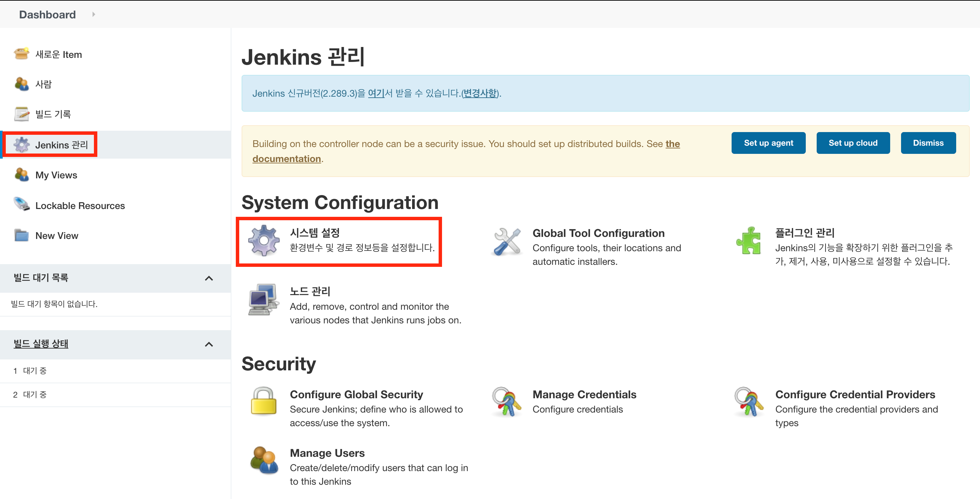This screenshot has width=980, height=499.
Task: Collapse the 빌드 실행 상태 panel chevron
Action: click(x=209, y=344)
